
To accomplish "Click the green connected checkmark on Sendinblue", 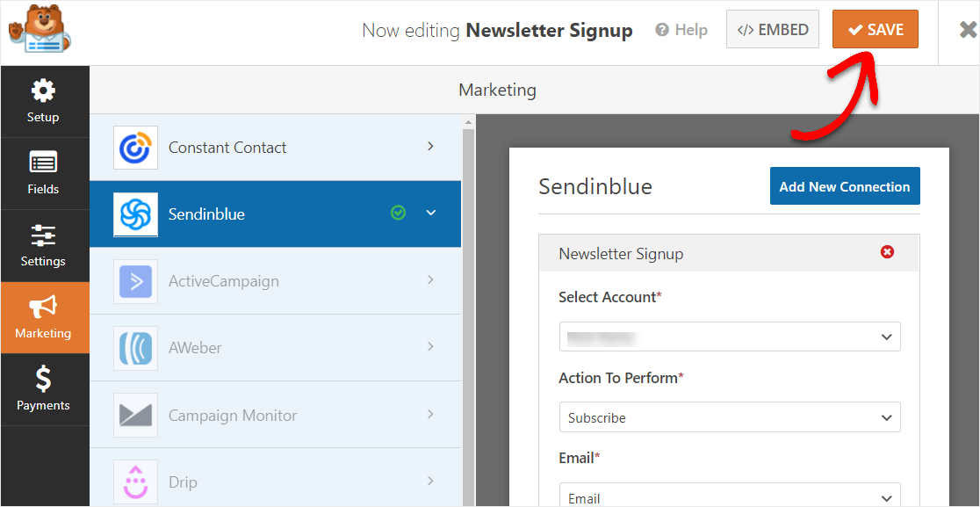I will [398, 214].
